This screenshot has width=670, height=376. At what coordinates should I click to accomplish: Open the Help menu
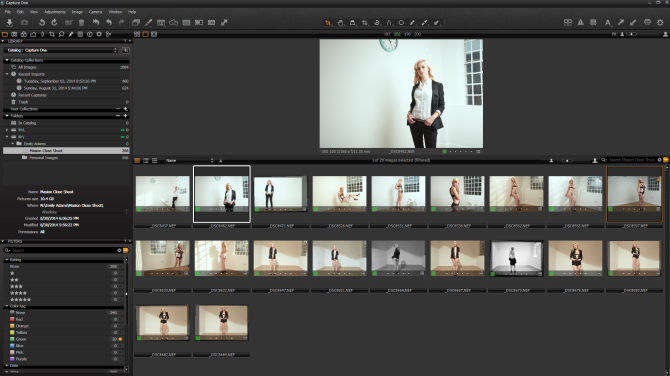click(x=132, y=12)
